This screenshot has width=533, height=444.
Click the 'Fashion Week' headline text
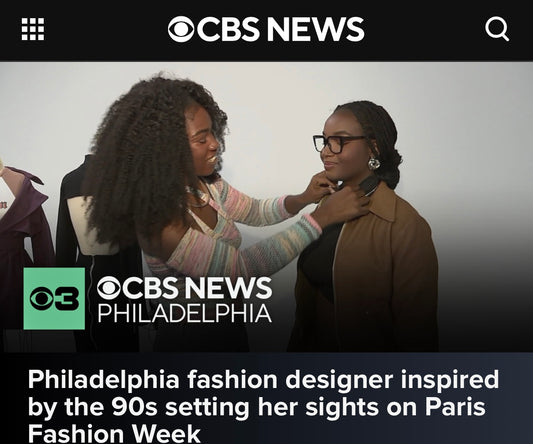coord(115,433)
